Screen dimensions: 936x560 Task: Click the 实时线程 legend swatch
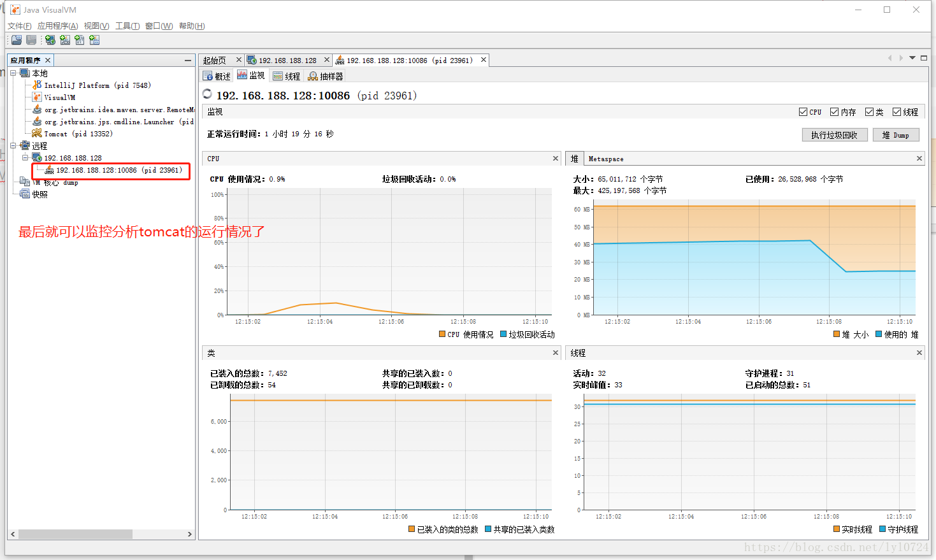coord(837,529)
